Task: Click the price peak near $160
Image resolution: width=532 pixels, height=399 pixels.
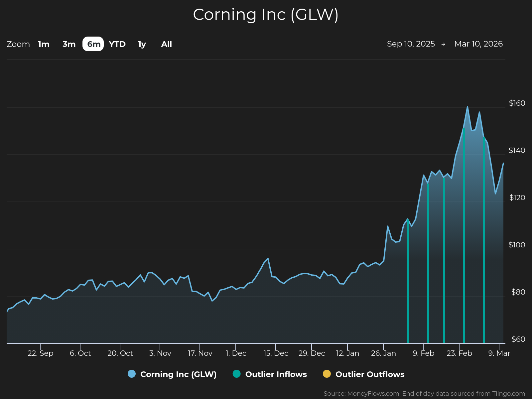Action: coord(467,107)
